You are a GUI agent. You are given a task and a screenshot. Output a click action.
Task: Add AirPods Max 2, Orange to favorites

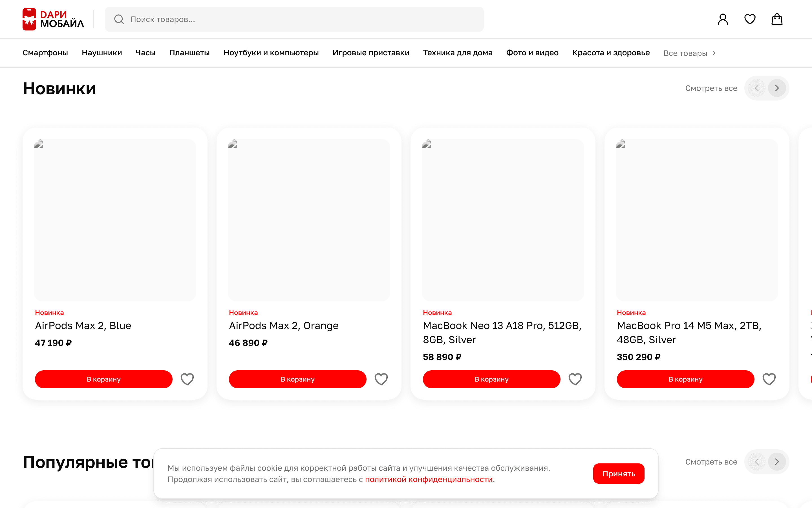pyautogui.click(x=381, y=379)
